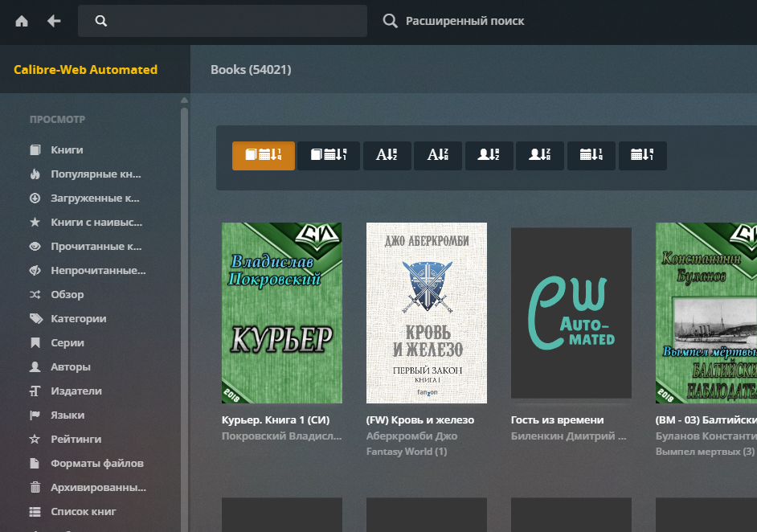The width and height of the screenshot is (757, 532).
Task: Go back using the left arrow icon
Action: [54, 21]
